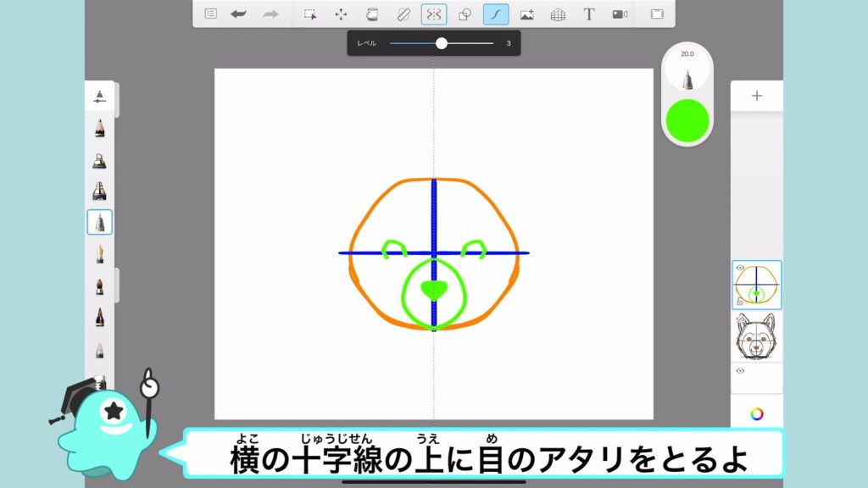Screen dimensions: 868x488
Task: Toggle full screen UI mode
Action: (656, 14)
